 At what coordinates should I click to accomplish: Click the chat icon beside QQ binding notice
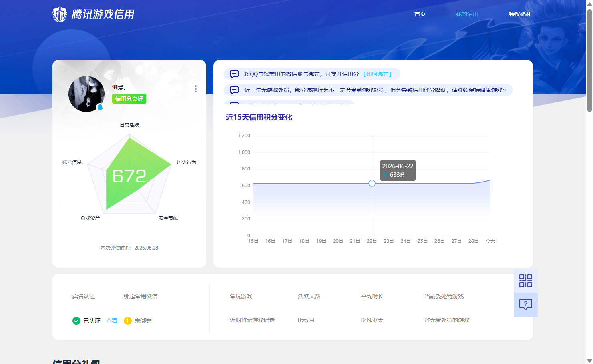pyautogui.click(x=234, y=74)
